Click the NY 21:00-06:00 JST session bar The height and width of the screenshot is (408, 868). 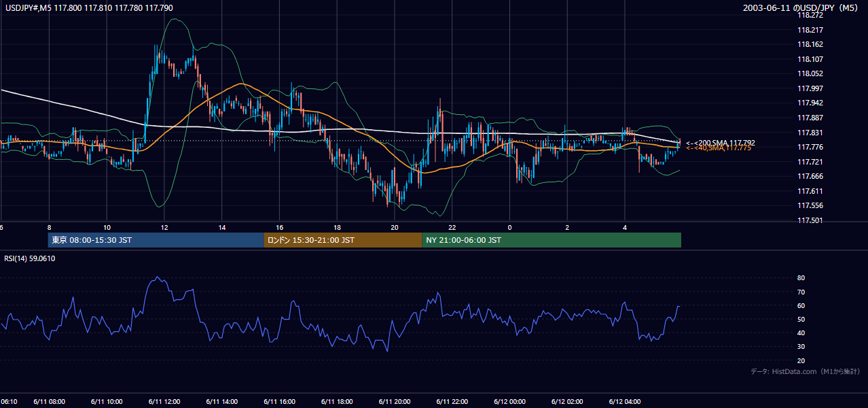coord(551,240)
